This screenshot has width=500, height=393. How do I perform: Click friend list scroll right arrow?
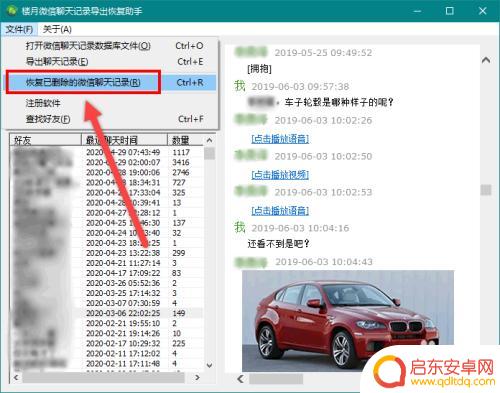click(197, 377)
